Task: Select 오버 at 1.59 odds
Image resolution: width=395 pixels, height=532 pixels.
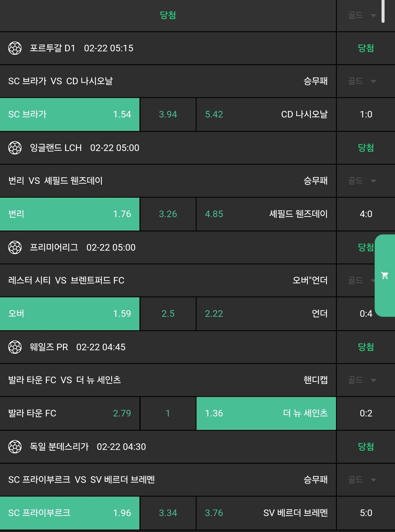Action: 70,314
